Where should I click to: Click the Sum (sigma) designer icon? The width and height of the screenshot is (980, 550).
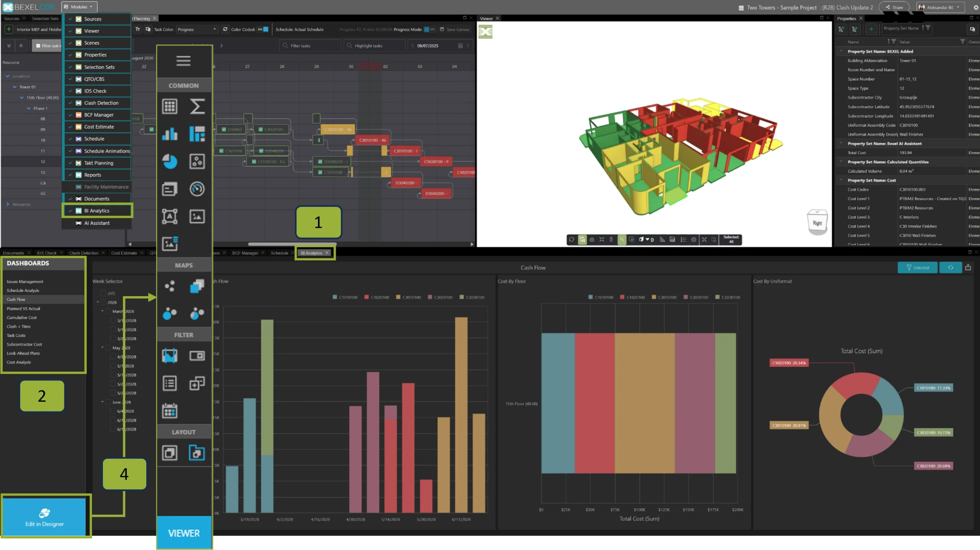tap(197, 106)
